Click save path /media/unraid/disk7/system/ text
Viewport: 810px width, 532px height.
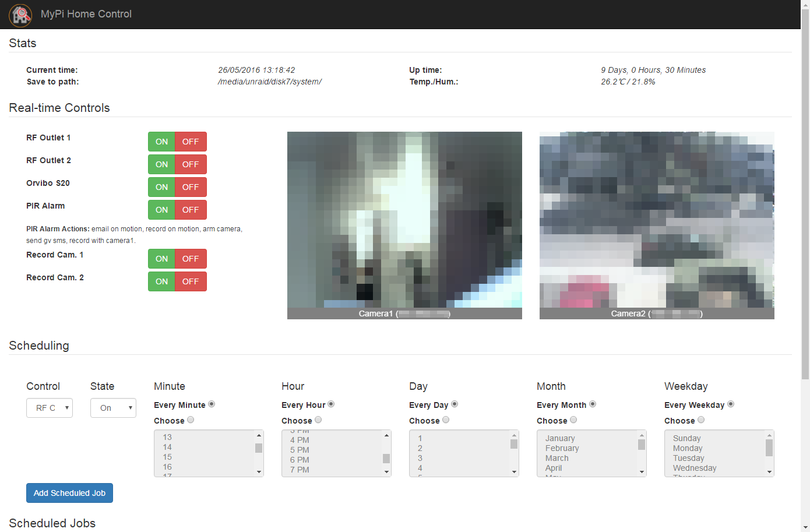270,82
